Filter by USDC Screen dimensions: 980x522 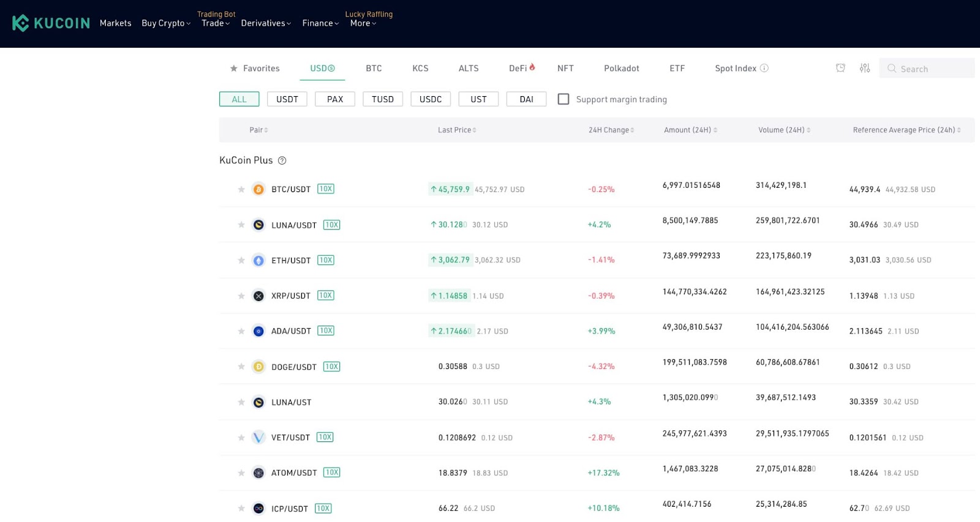point(431,99)
